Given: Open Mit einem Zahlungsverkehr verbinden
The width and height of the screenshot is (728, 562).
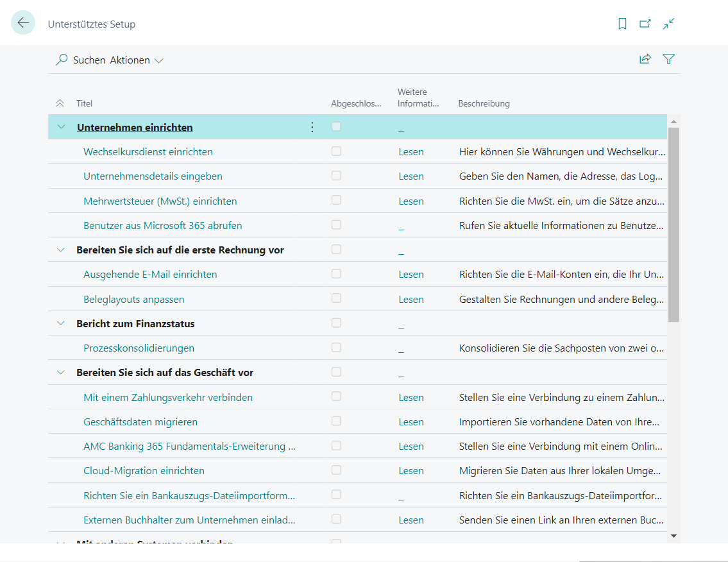Looking at the screenshot, I should pyautogui.click(x=168, y=398).
